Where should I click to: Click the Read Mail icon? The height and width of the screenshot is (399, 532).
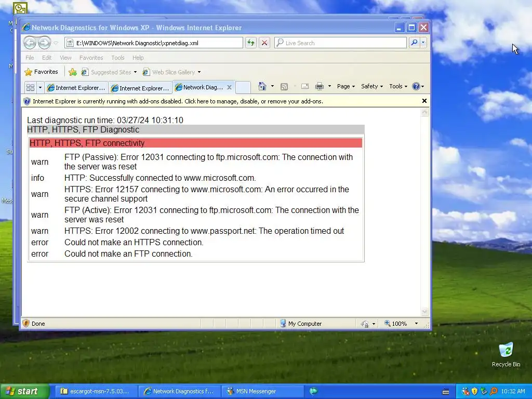pos(305,87)
